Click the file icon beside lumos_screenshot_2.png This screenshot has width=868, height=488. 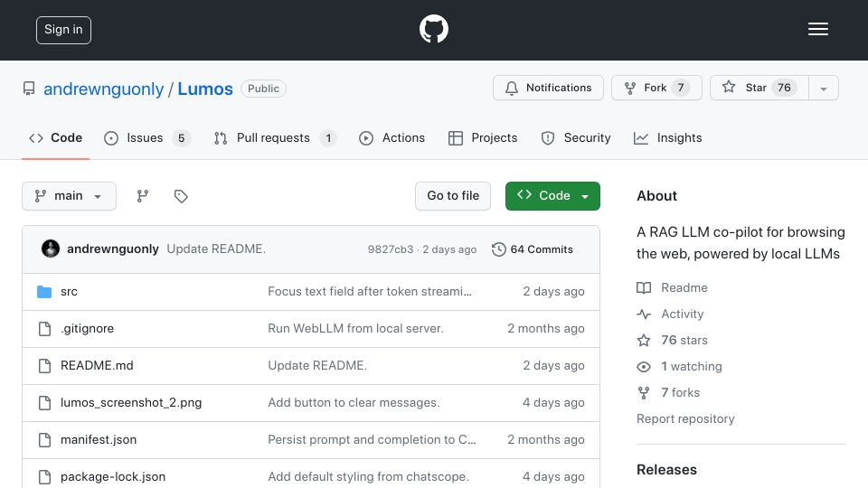[x=44, y=403]
